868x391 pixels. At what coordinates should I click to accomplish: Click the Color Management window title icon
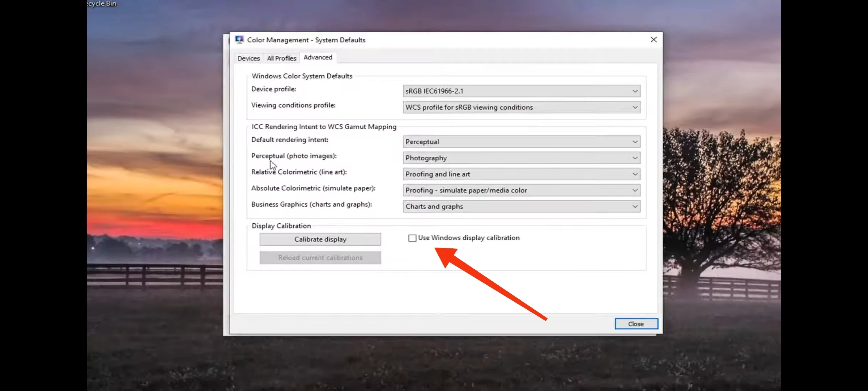[x=239, y=40]
